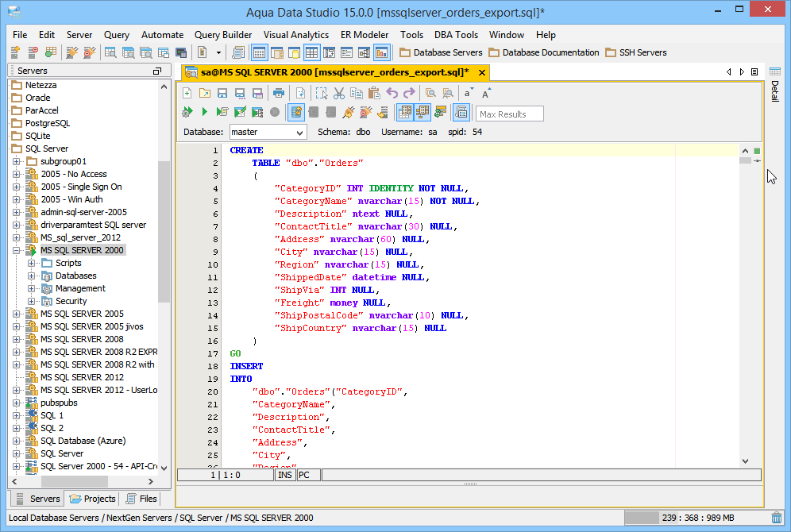Click the Save file icon in editor toolbar

(222, 93)
